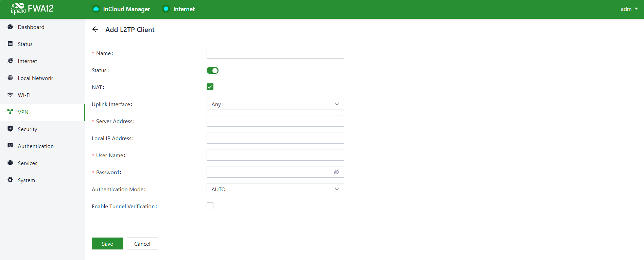Screen dimensions: 644x260
Task: Toggle the Status switch off
Action: tap(212, 70)
